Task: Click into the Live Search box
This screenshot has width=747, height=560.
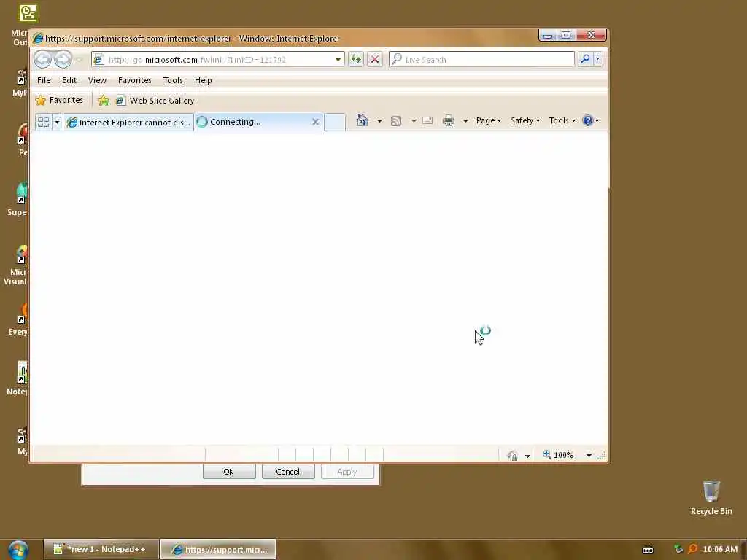Action: coord(481,60)
